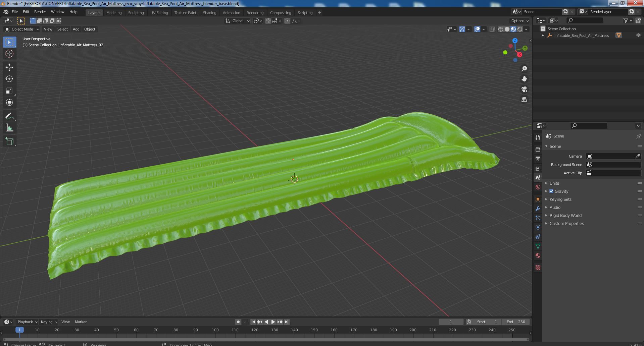644x346 pixels.
Task: Click the End frame value field
Action: click(516, 322)
